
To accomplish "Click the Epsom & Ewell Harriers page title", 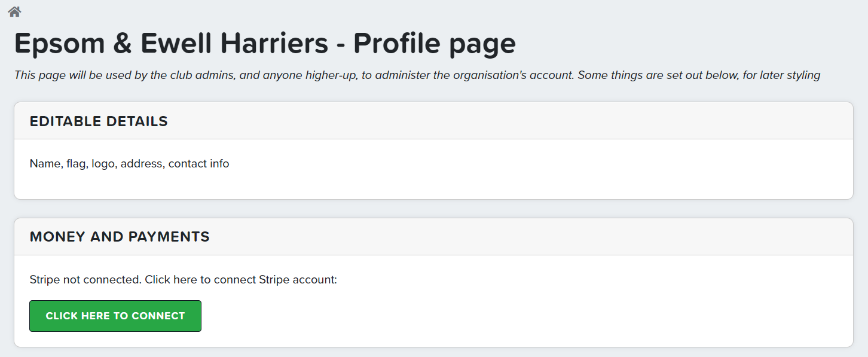I will tap(265, 44).
